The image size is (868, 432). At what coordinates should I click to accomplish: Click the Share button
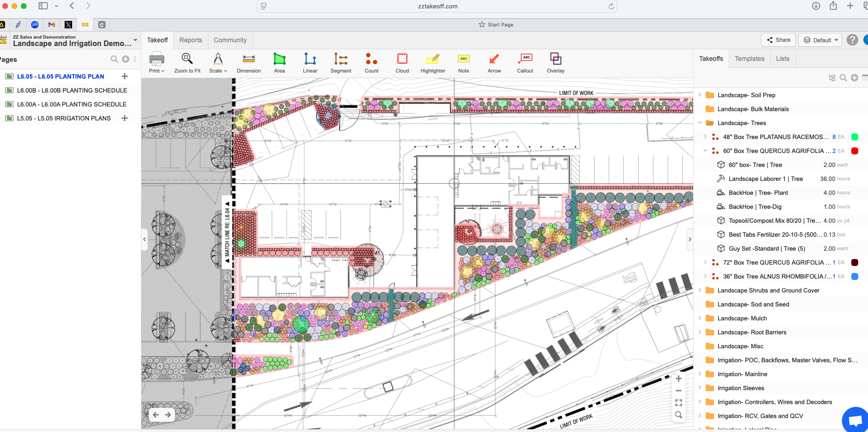779,40
